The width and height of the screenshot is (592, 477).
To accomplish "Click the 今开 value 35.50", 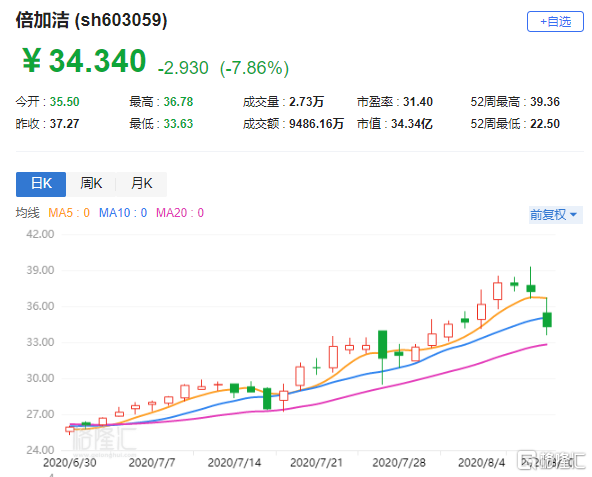I will pos(65,102).
